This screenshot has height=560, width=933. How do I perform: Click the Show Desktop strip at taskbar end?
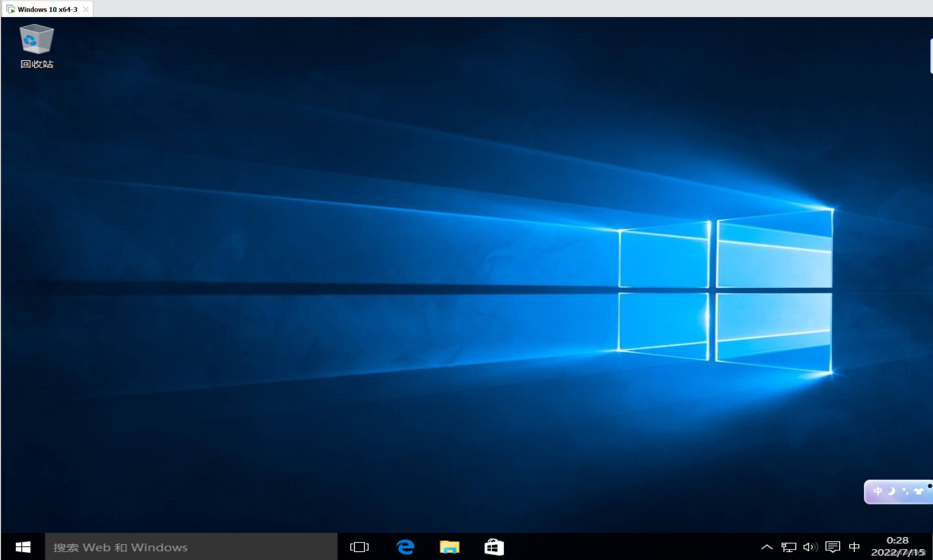click(931, 547)
